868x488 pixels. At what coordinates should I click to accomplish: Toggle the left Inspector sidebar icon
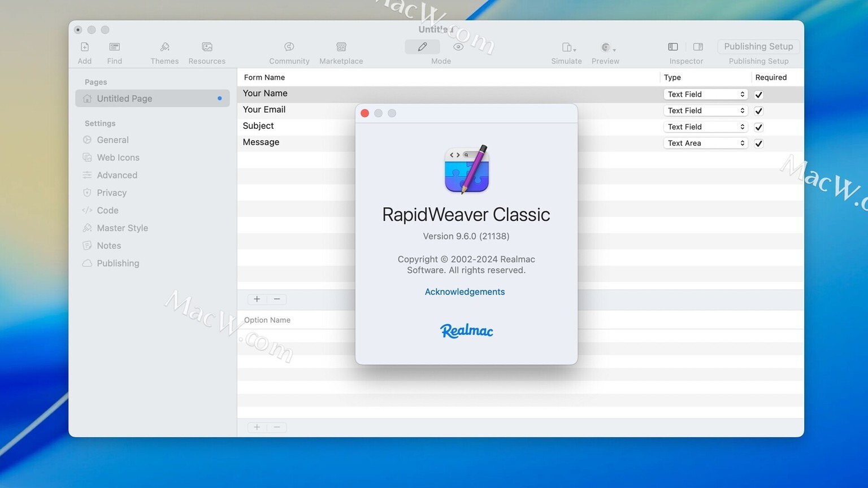pos(673,47)
